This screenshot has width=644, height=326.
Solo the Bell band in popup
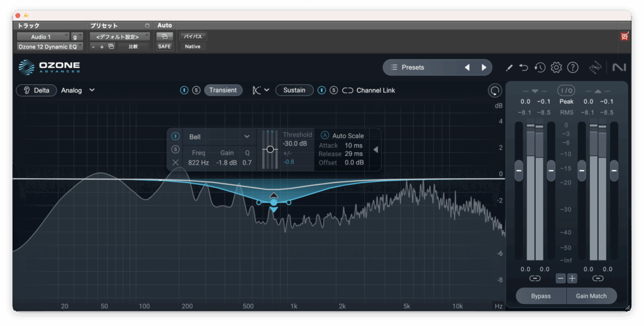[175, 149]
